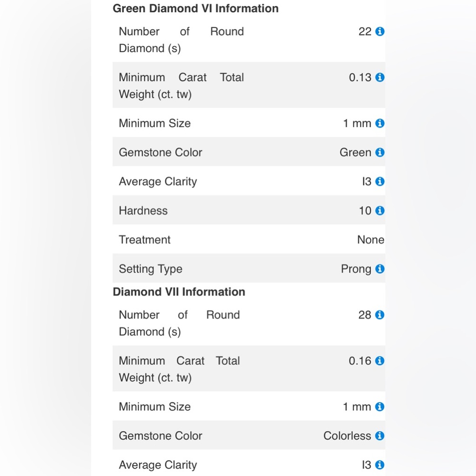Viewport: 476px width, 476px height.
Task: Open info icon for Diamond VII minimum size
Action: (x=379, y=407)
